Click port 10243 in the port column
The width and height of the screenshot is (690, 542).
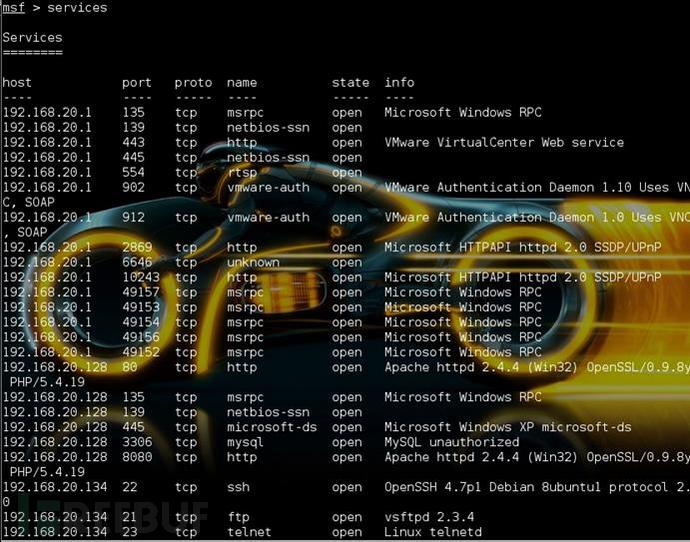(141, 277)
